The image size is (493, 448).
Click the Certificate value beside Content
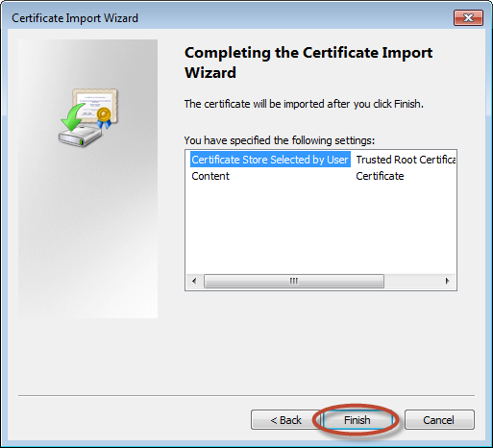[x=380, y=176]
